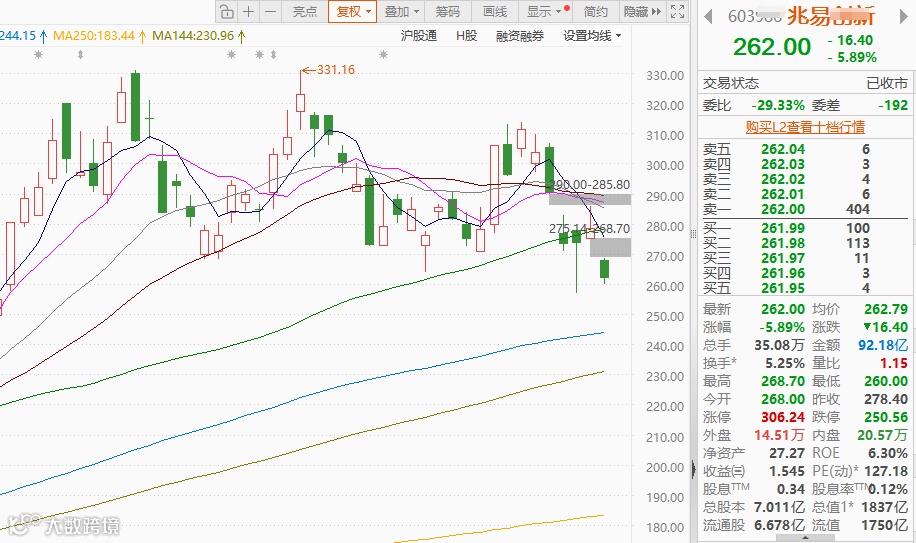Image resolution: width=916 pixels, height=543 pixels.
Task: Open 复权 adjustment dropdown
Action: [352, 12]
